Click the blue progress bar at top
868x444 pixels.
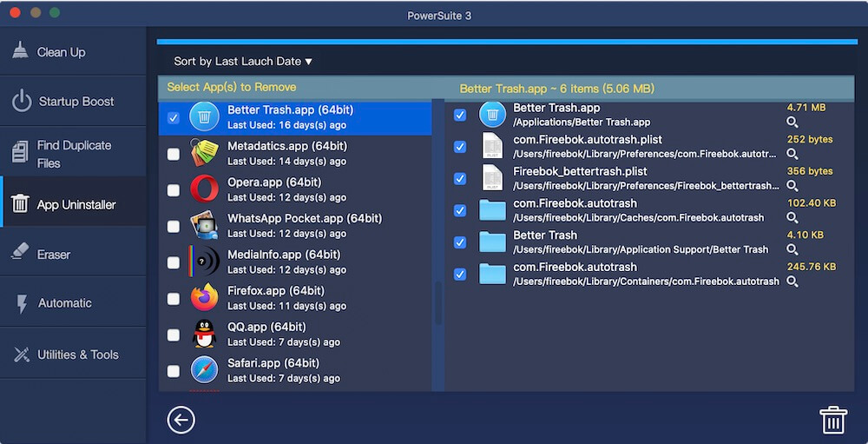(507, 42)
